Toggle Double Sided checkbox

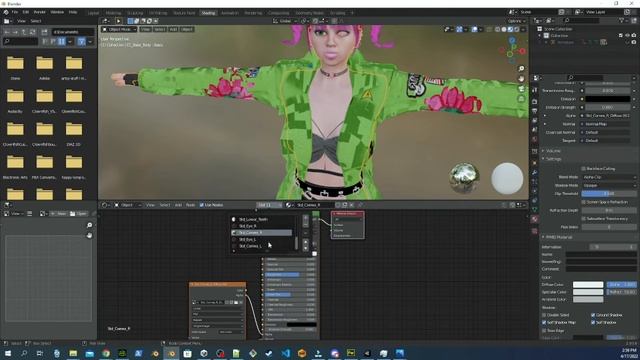[544, 315]
